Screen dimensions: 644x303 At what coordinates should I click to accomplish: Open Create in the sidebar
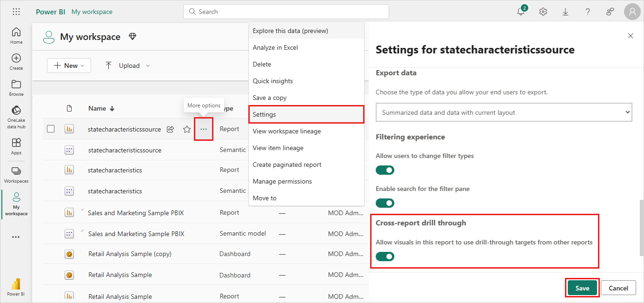16,62
